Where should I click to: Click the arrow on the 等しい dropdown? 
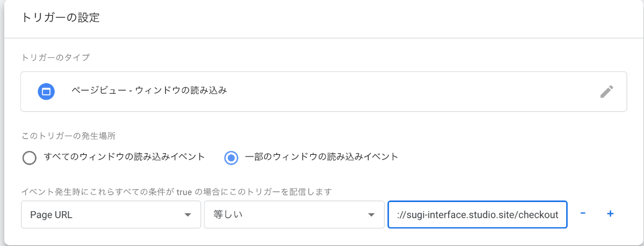point(371,215)
